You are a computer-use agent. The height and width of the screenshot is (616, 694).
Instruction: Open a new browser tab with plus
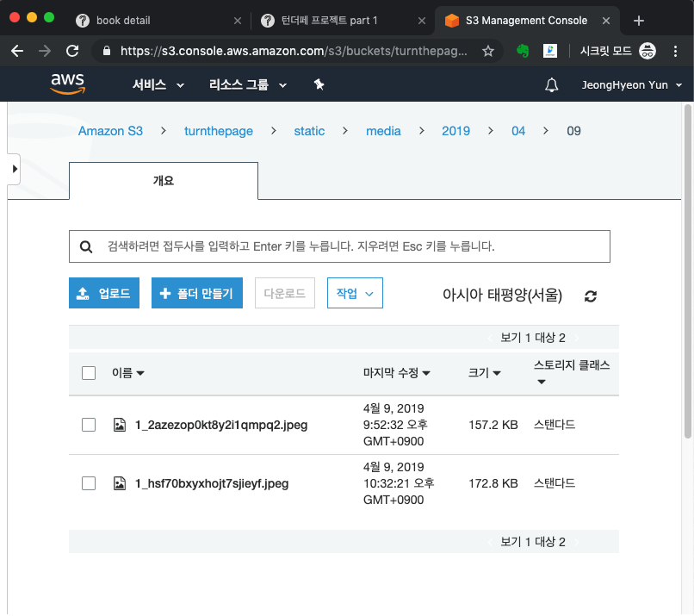[x=638, y=21]
